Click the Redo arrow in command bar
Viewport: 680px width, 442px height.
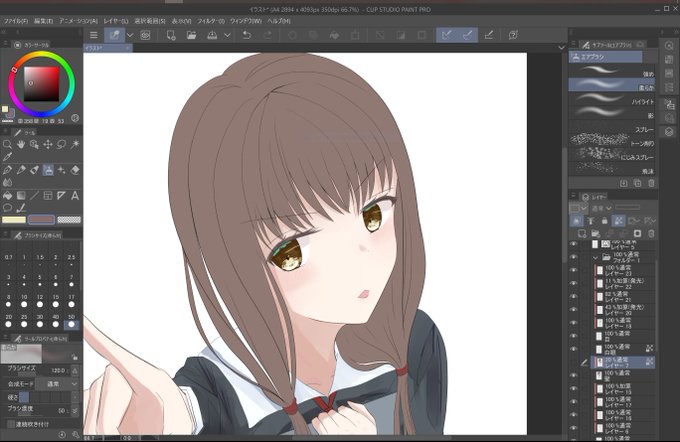(x=268, y=35)
